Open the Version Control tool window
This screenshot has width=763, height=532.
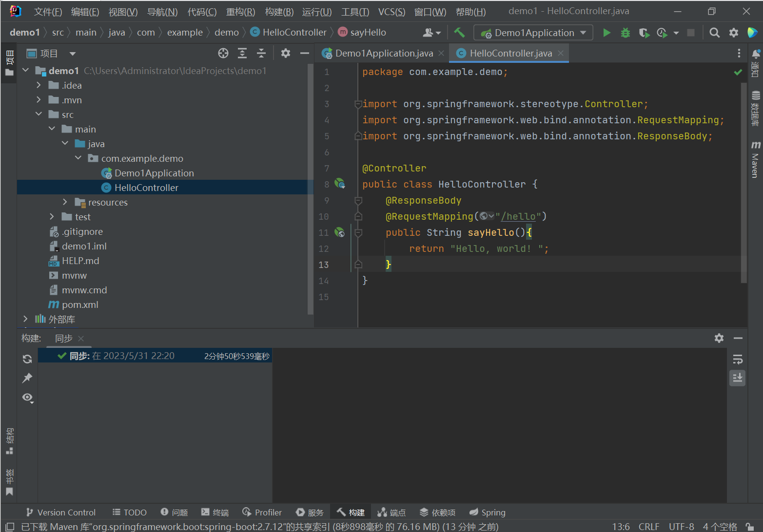point(61,513)
